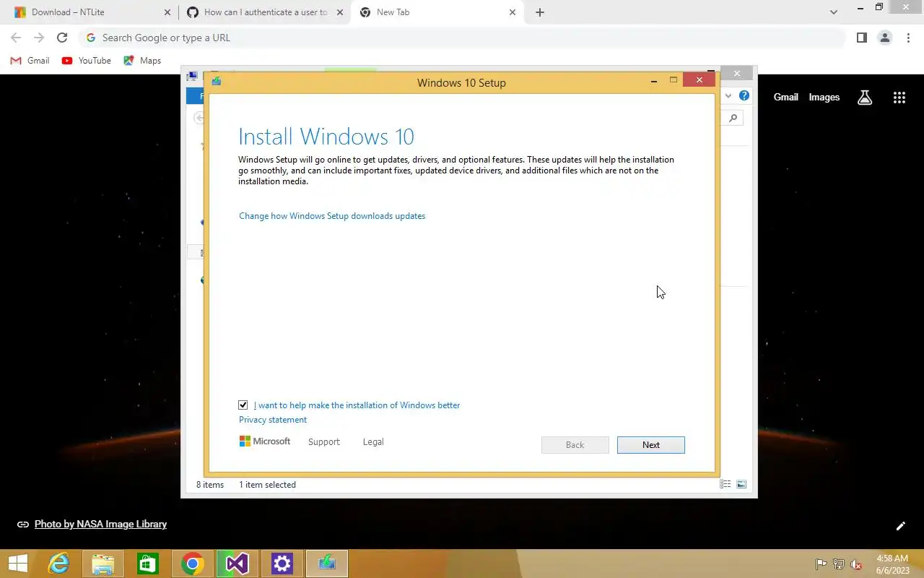The height and width of the screenshot is (578, 924).
Task: Switch Explorer to large icons view
Action: pyautogui.click(x=741, y=484)
